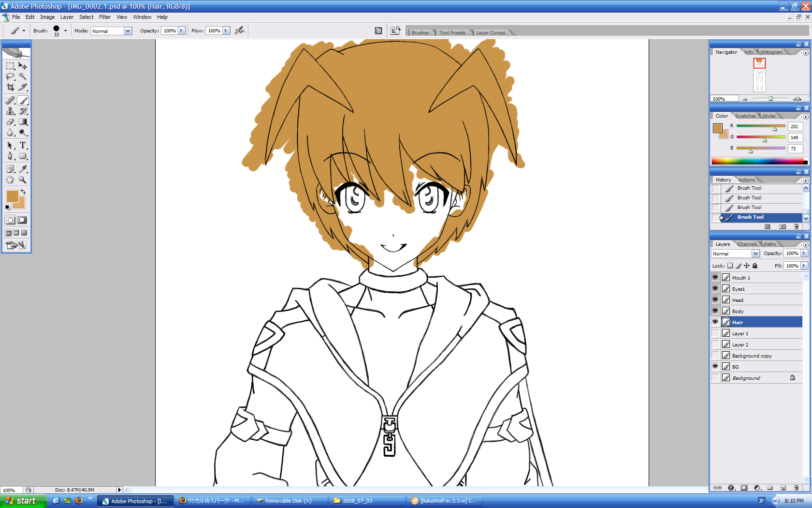This screenshot has width=812, height=508.
Task: Switch to the Channels tab
Action: click(747, 244)
